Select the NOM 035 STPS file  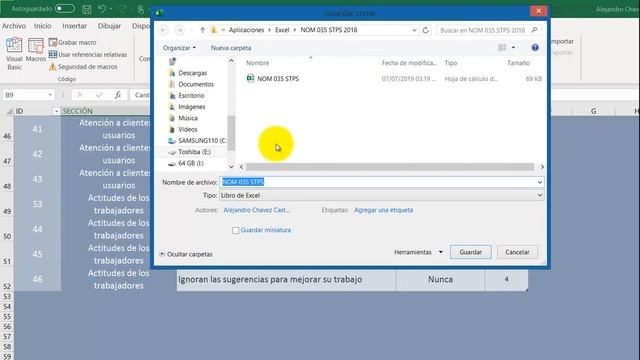click(278, 79)
